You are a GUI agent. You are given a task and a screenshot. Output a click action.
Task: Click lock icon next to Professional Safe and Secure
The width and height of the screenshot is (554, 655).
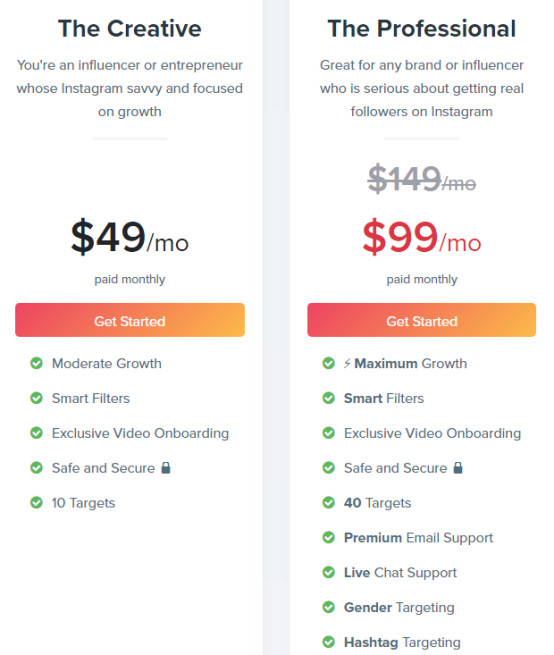point(458,467)
